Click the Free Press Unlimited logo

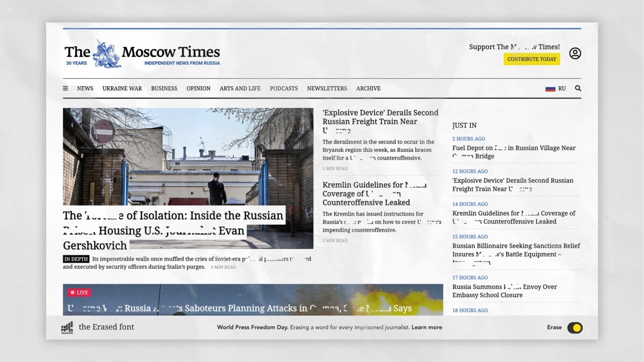coord(67,327)
